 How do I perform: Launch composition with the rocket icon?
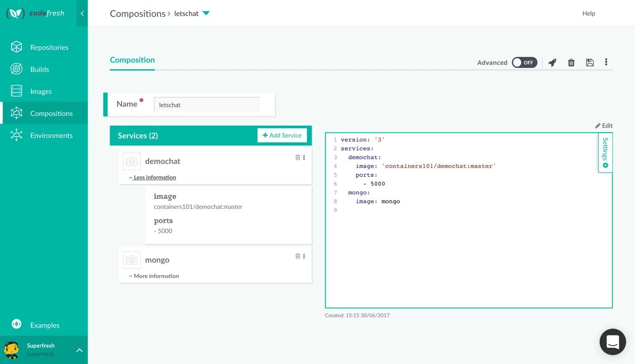point(552,63)
